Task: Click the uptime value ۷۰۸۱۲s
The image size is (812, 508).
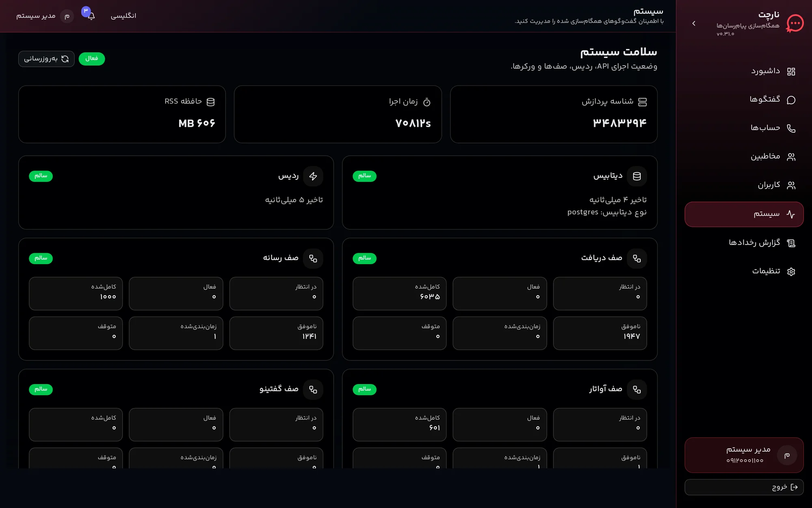Action: tap(413, 123)
